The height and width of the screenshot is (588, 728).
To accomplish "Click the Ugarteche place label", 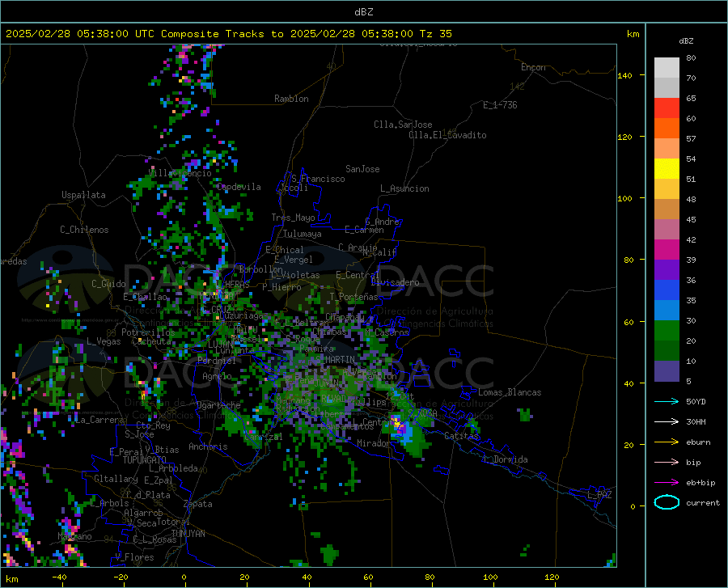I will (x=218, y=405).
